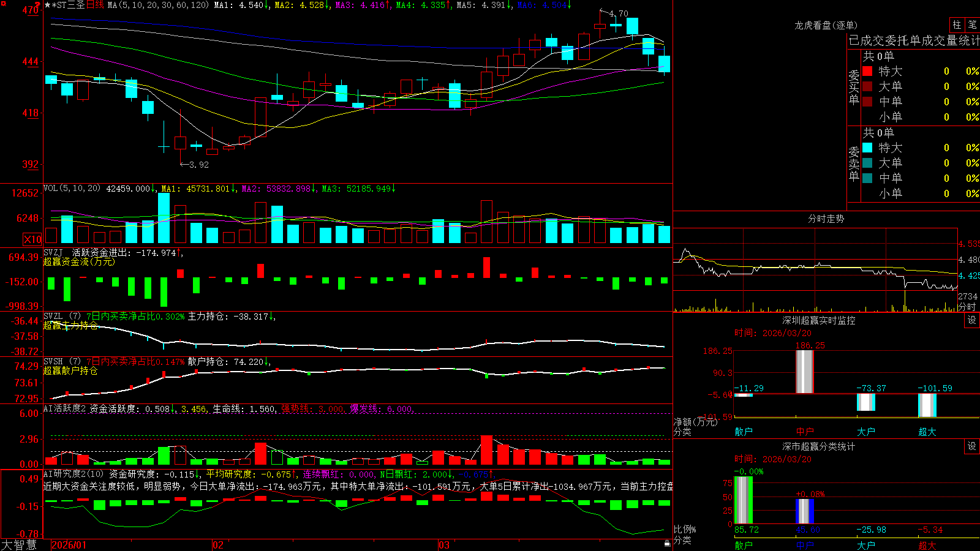Open 设 settings for 深市超赢分类统计

coord(972,446)
